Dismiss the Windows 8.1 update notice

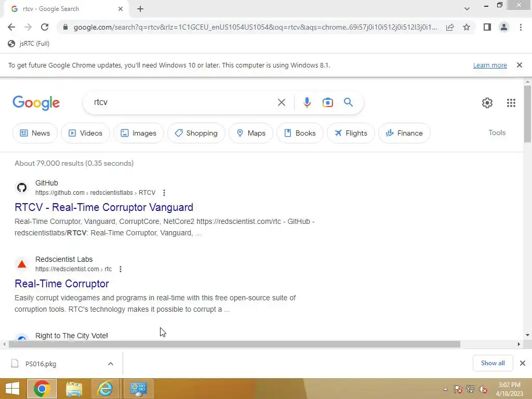tap(520, 65)
